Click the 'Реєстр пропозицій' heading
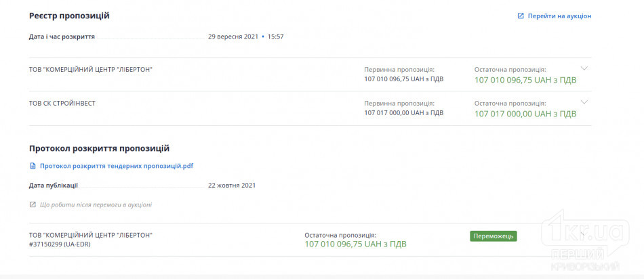This screenshot has width=644, height=279. [69, 16]
